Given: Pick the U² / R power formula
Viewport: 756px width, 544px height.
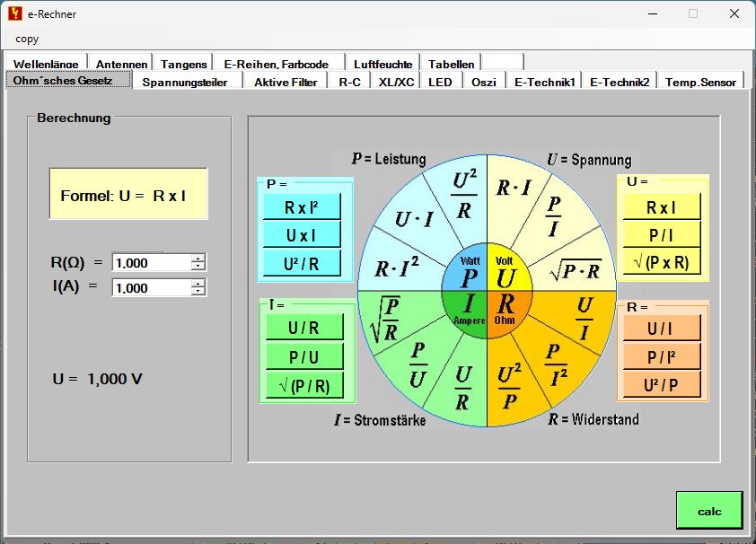Looking at the screenshot, I should pyautogui.click(x=302, y=264).
